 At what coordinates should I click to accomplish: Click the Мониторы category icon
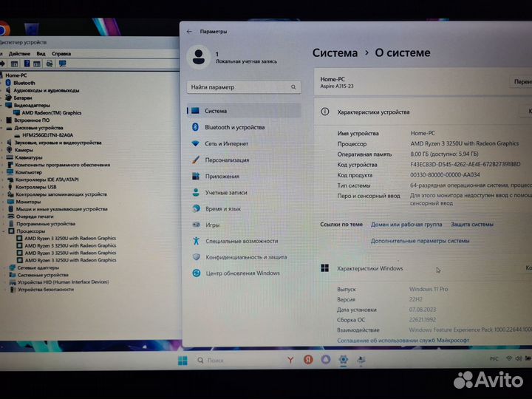pyautogui.click(x=10, y=202)
